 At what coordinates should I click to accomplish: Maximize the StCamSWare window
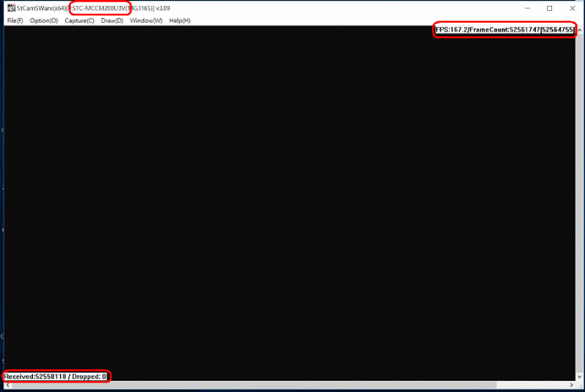(549, 9)
